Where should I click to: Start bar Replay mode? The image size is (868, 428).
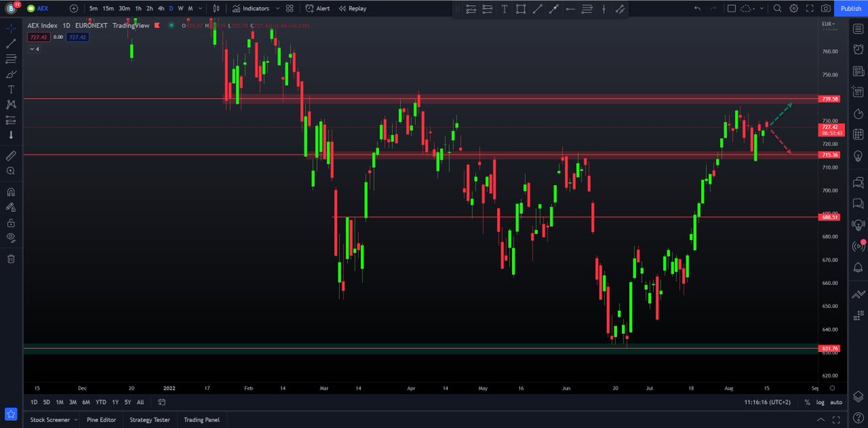[x=352, y=9]
